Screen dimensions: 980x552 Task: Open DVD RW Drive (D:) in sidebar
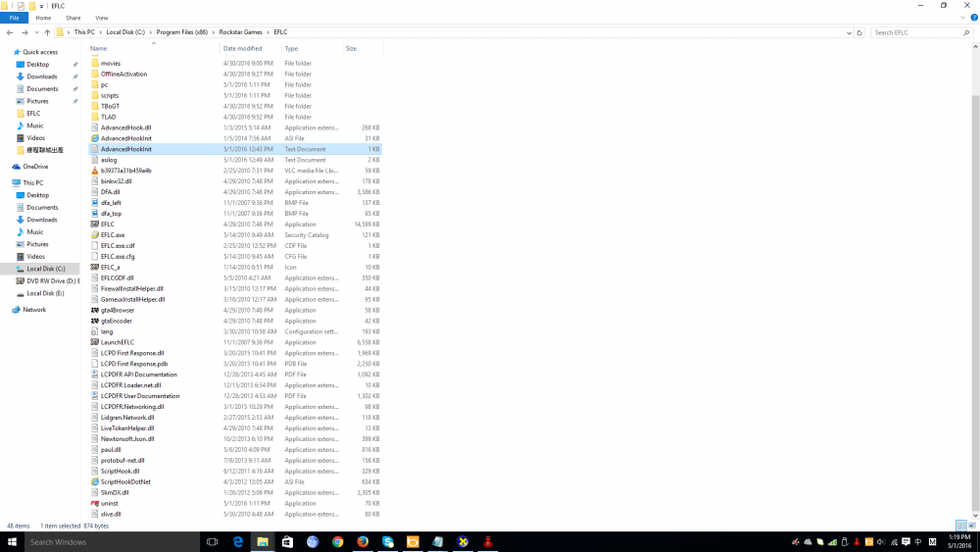tap(48, 281)
